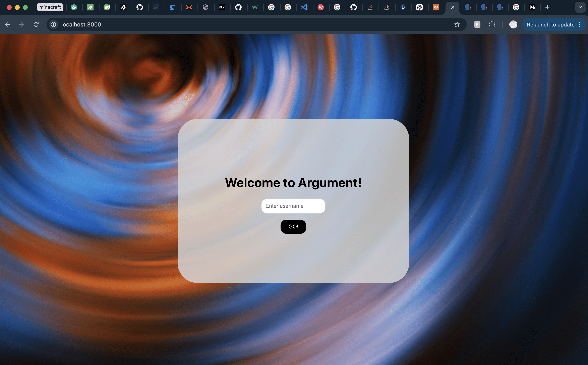The height and width of the screenshot is (365, 588).
Task: Switch to the Medium tab
Action: pos(532,7)
